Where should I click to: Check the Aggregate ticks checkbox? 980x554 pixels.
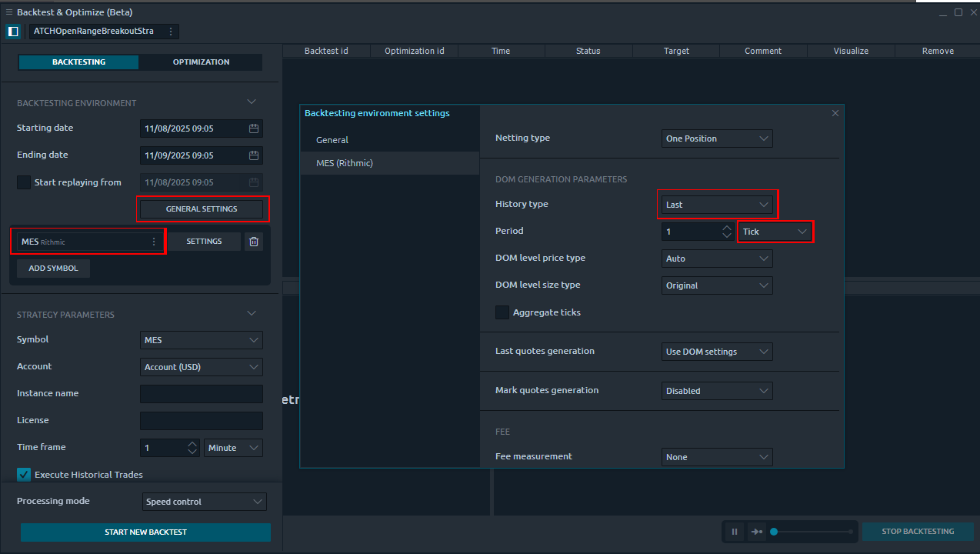[x=502, y=312]
